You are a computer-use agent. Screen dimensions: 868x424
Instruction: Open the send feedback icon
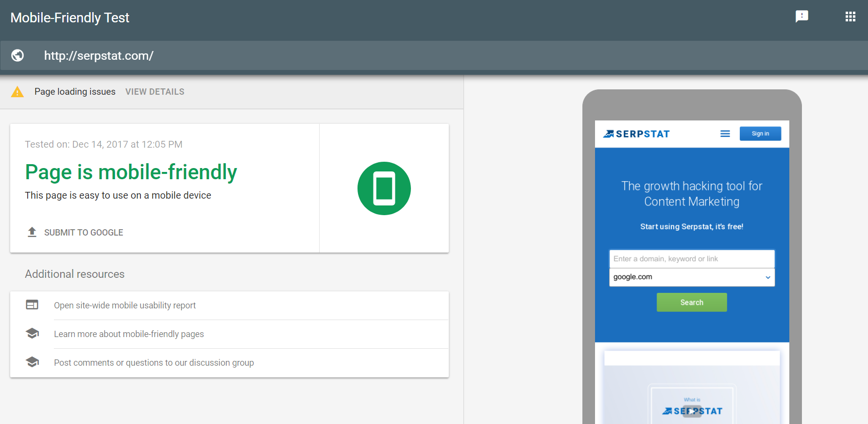click(x=801, y=17)
